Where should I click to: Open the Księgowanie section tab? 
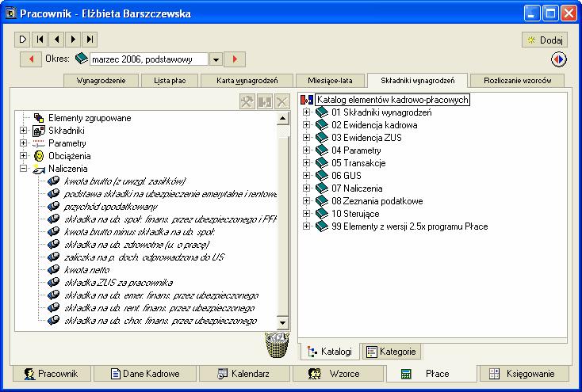524,374
